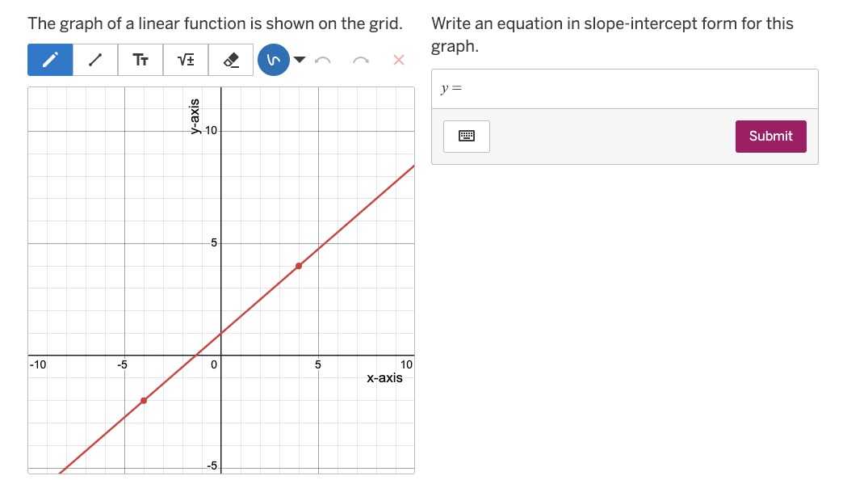Focus the y = answer input field
Image resolution: width=868 pixels, height=480 pixels.
pyautogui.click(x=625, y=89)
